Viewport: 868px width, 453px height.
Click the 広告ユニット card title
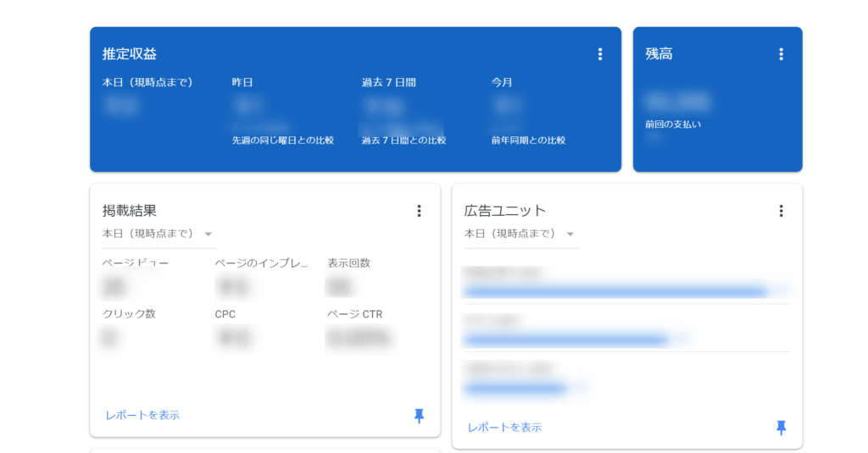click(505, 211)
